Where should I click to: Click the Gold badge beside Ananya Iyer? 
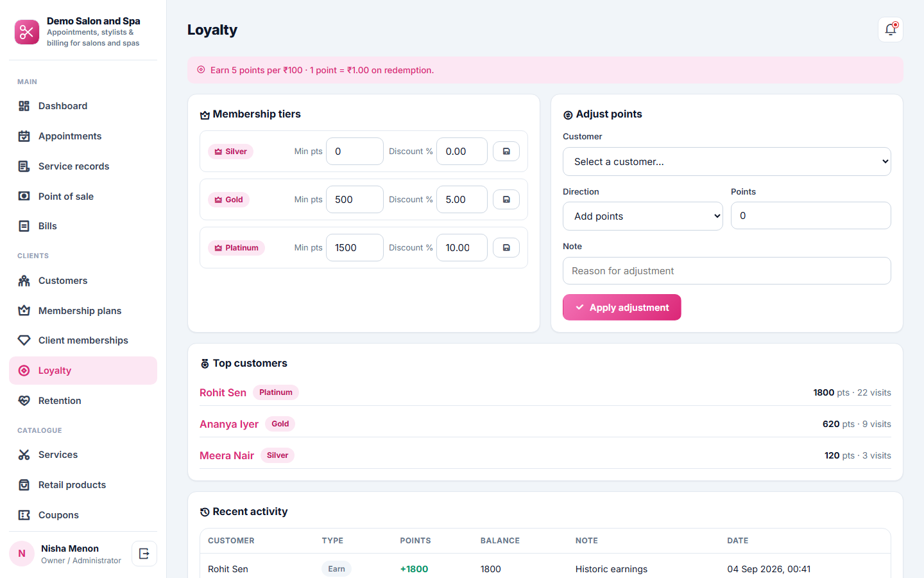280,424
